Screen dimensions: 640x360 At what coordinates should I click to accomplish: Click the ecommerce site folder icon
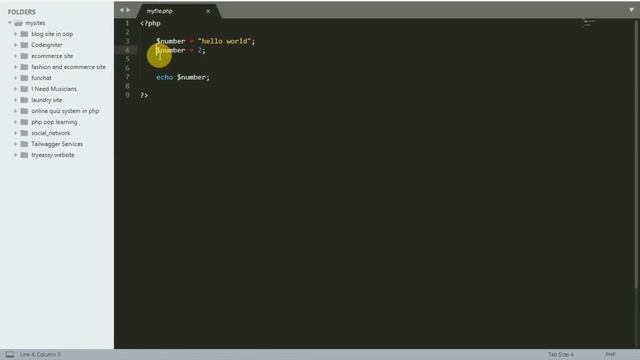[24, 56]
